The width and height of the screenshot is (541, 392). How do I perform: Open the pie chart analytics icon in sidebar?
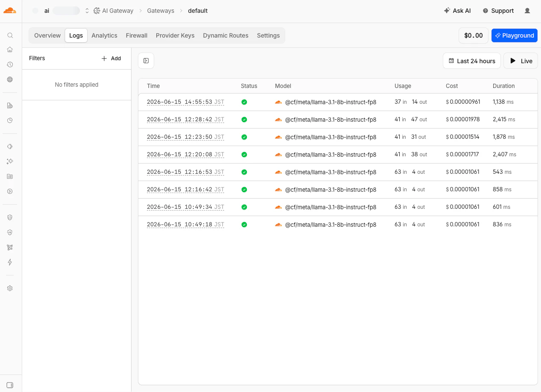[x=10, y=120]
